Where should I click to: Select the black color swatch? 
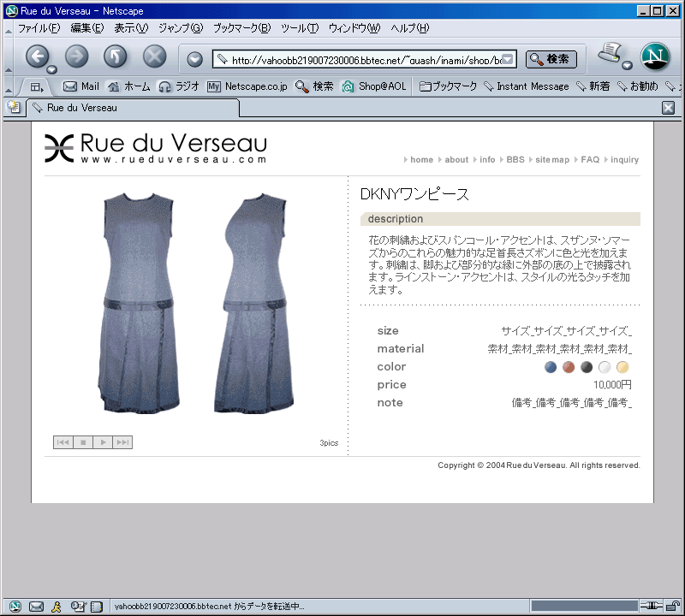pyautogui.click(x=587, y=367)
